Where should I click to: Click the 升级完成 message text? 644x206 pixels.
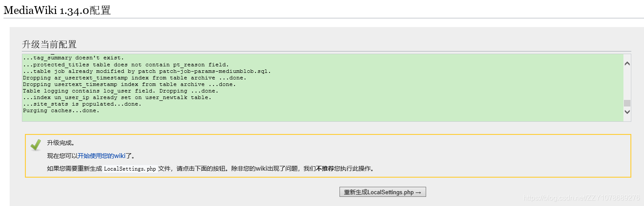click(61, 143)
